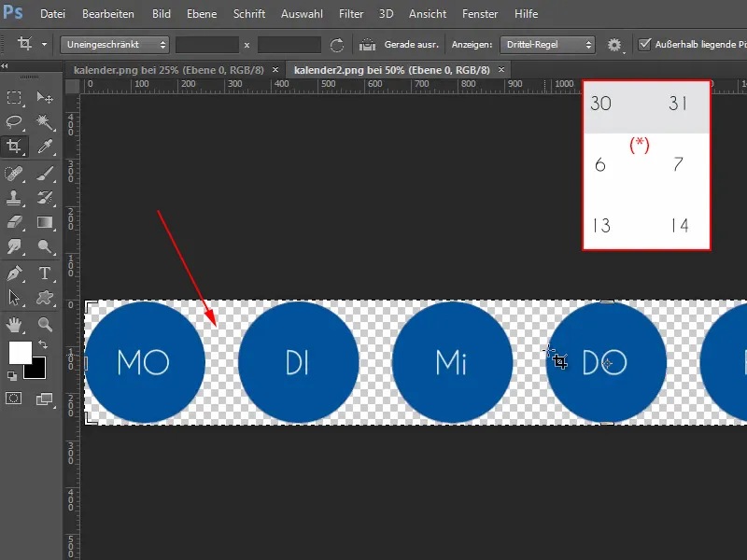
Task: Open the Bearbeiten menu
Action: 108,14
